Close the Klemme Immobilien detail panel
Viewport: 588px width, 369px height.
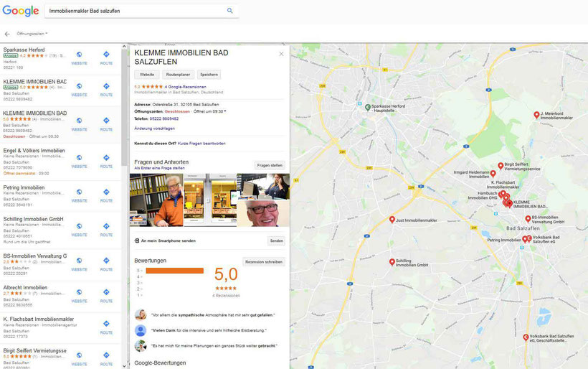(281, 54)
